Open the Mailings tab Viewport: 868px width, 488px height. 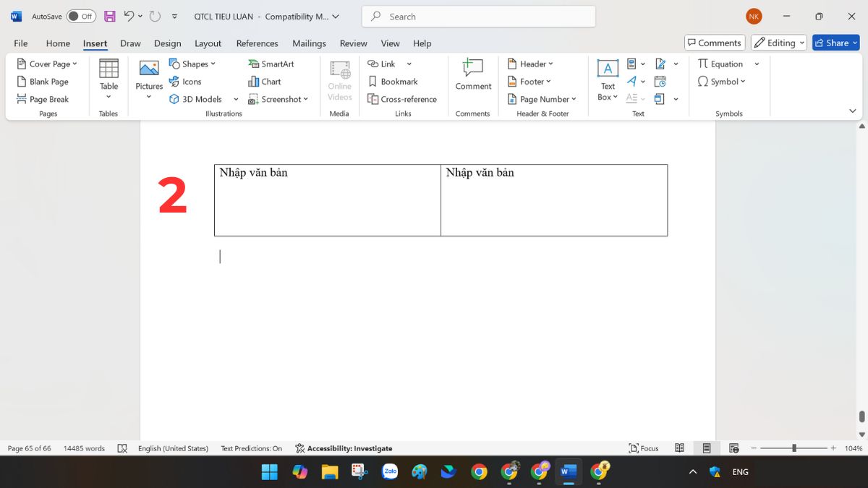pos(309,43)
